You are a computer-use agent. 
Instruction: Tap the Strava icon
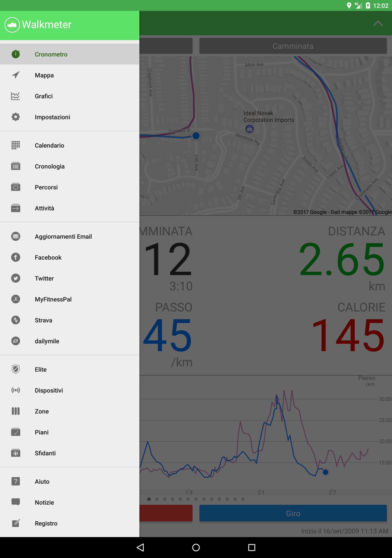coord(16,320)
